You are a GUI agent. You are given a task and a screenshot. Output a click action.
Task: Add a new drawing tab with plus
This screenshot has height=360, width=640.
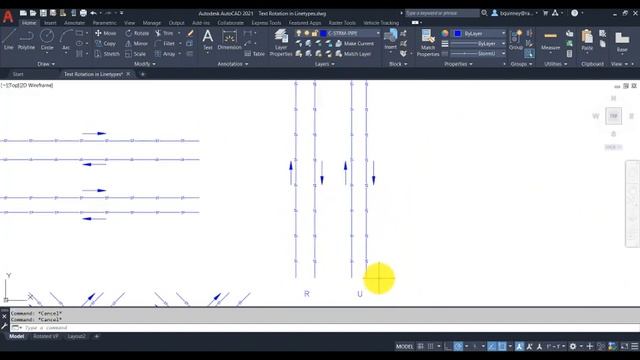coord(142,74)
